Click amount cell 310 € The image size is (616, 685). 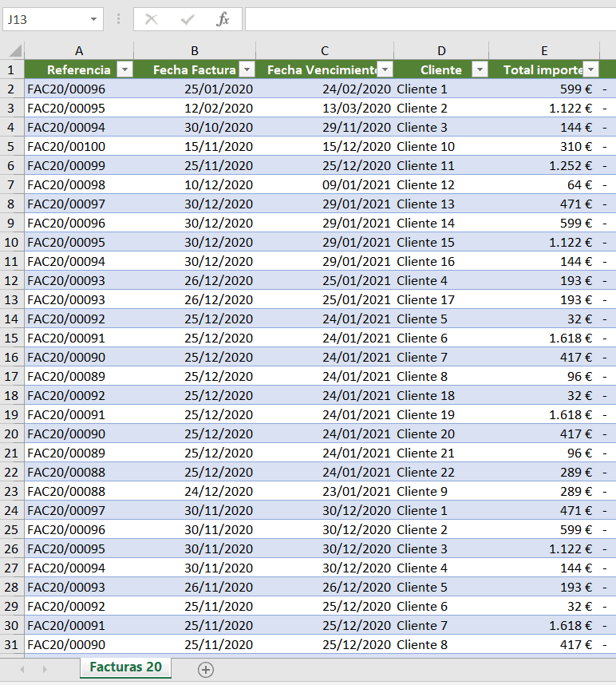click(544, 146)
